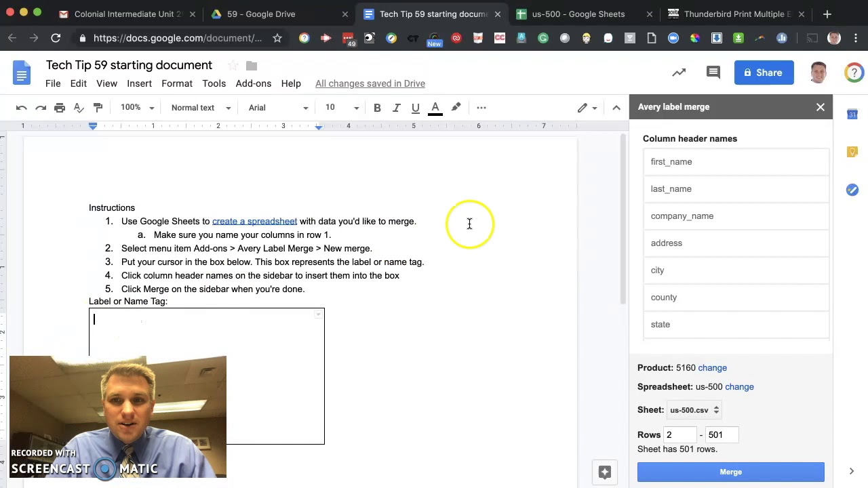Viewport: 868px width, 488px height.
Task: Hide the menus with the up chevron
Action: (616, 108)
